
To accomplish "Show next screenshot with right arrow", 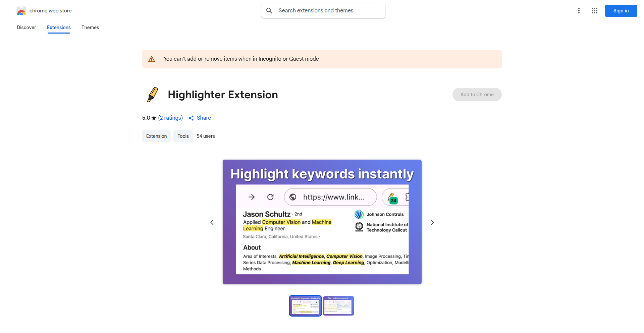I will tap(432, 222).
